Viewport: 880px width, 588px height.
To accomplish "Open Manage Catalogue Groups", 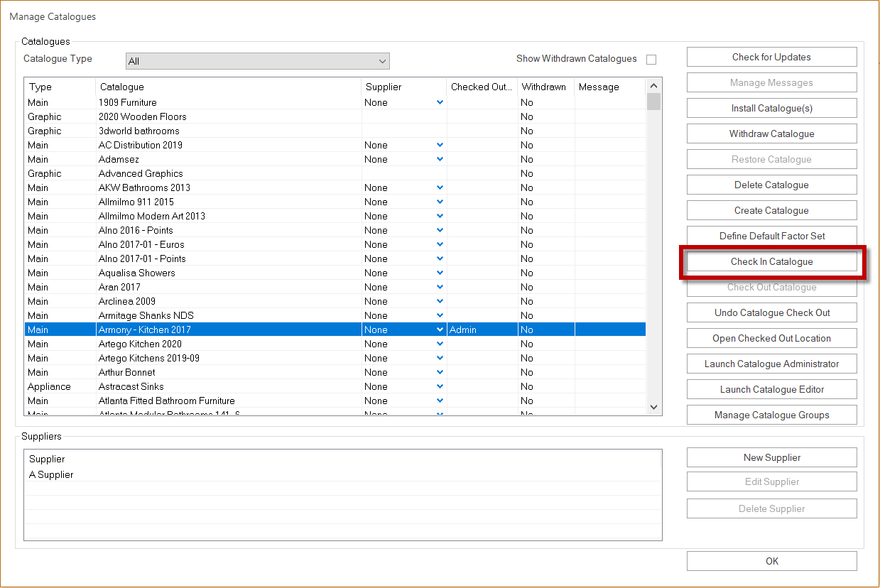I will pos(771,415).
